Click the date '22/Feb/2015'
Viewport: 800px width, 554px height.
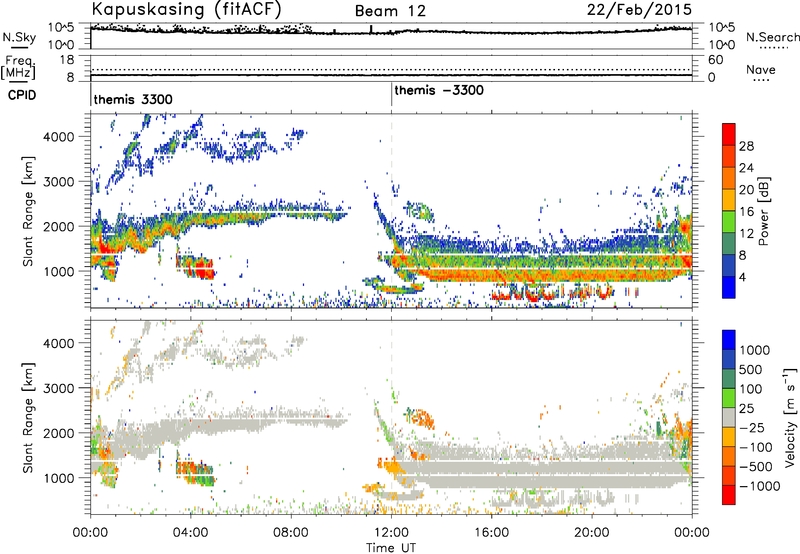pos(639,9)
